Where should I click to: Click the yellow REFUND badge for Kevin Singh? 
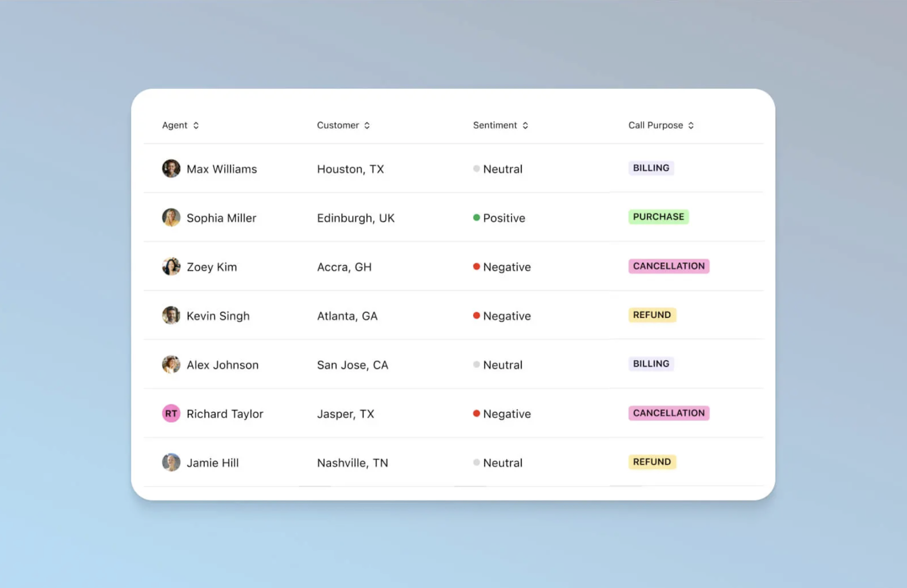[652, 315]
